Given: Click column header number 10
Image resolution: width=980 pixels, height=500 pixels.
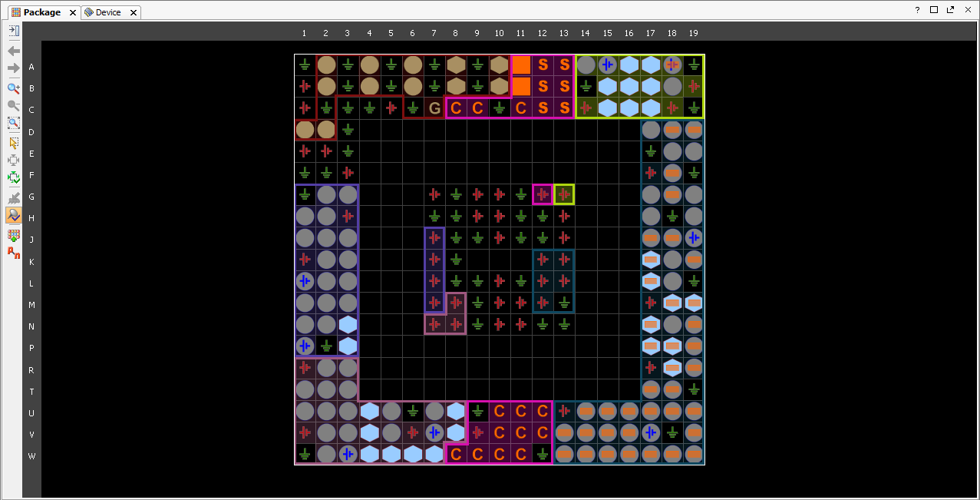Looking at the screenshot, I should click(499, 33).
